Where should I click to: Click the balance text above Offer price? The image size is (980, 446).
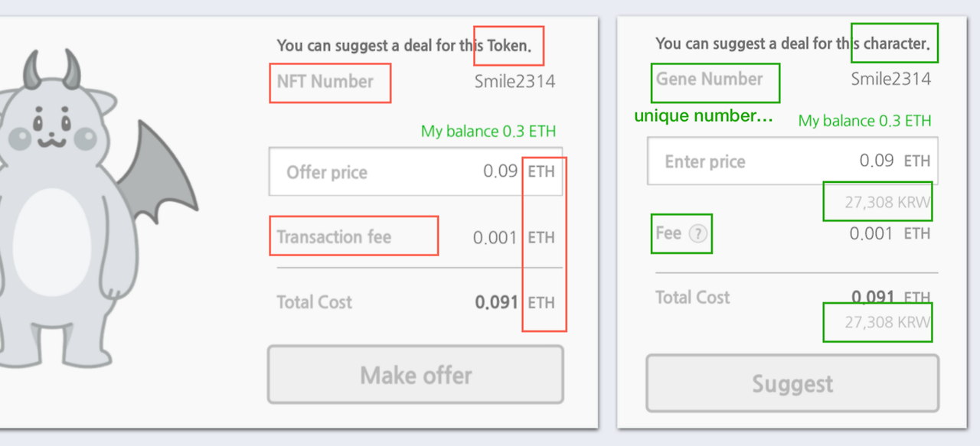488,132
